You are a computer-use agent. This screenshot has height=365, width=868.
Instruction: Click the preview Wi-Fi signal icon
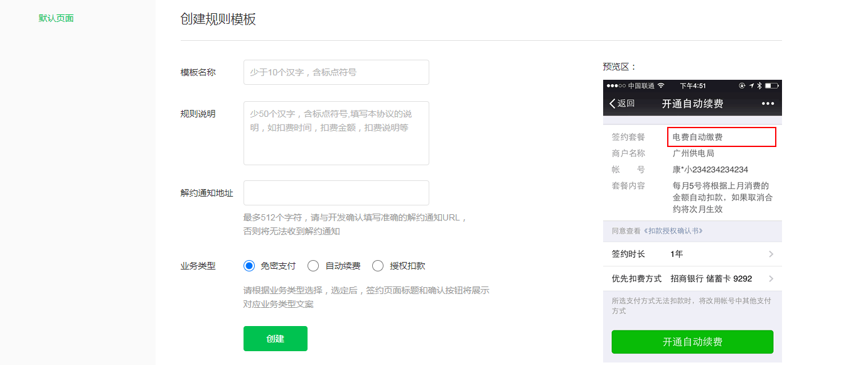click(661, 85)
